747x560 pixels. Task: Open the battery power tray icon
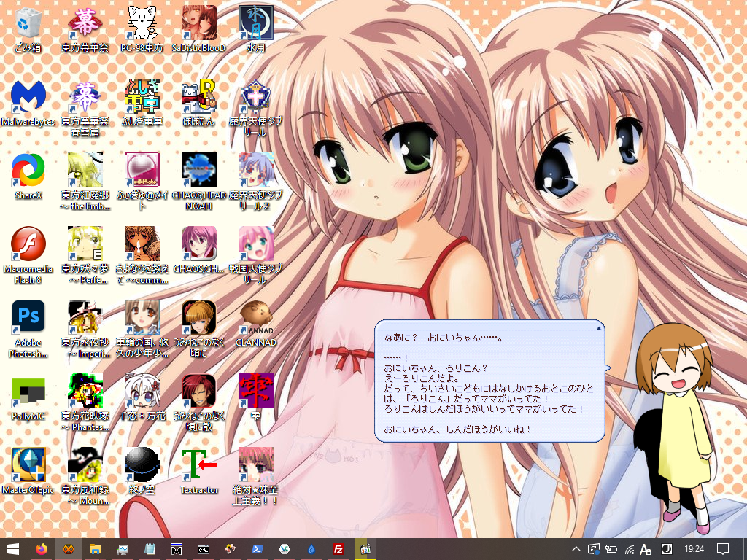click(611, 549)
